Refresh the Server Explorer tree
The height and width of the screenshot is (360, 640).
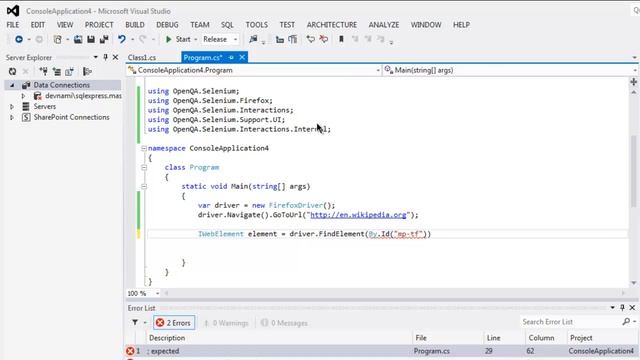pos(12,71)
